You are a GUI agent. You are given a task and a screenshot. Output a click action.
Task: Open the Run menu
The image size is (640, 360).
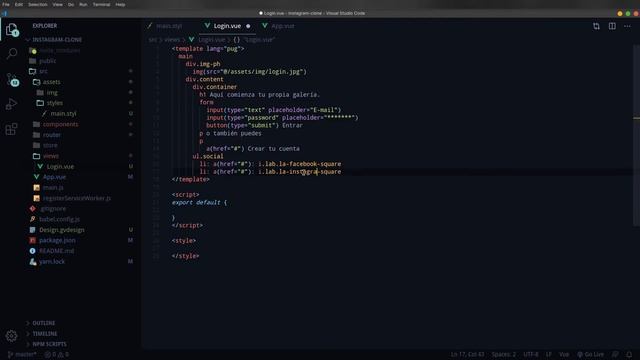tap(83, 4)
